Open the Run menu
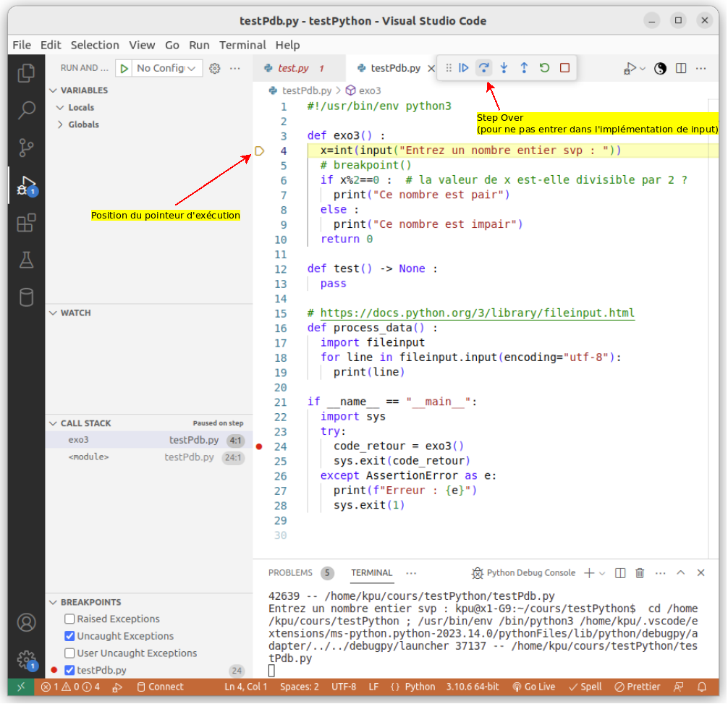 (199, 46)
